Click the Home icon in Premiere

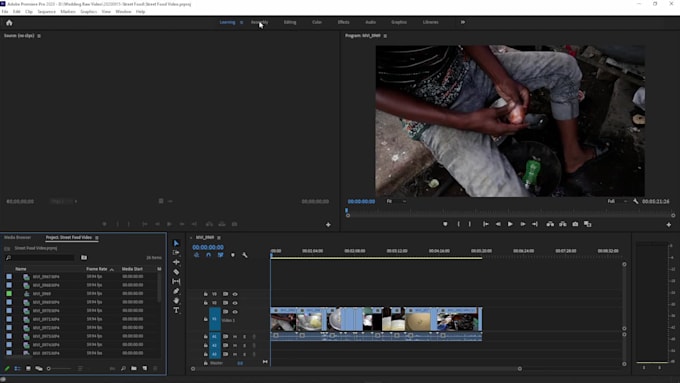coord(9,23)
